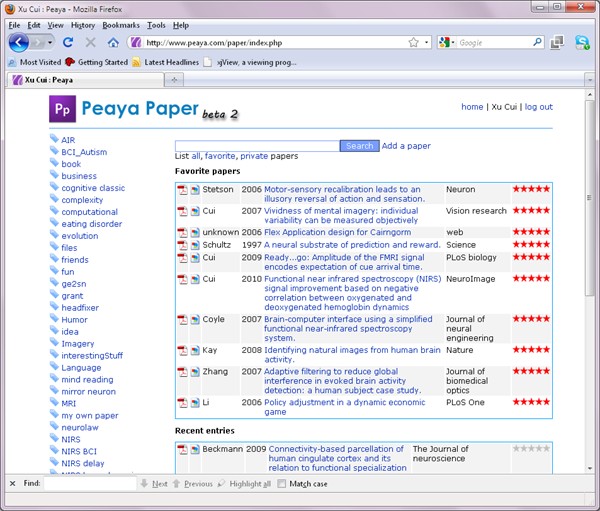Image resolution: width=600 pixels, height=511 pixels.
Task: Open PDF icon for the Coyle paper
Action: point(183,319)
